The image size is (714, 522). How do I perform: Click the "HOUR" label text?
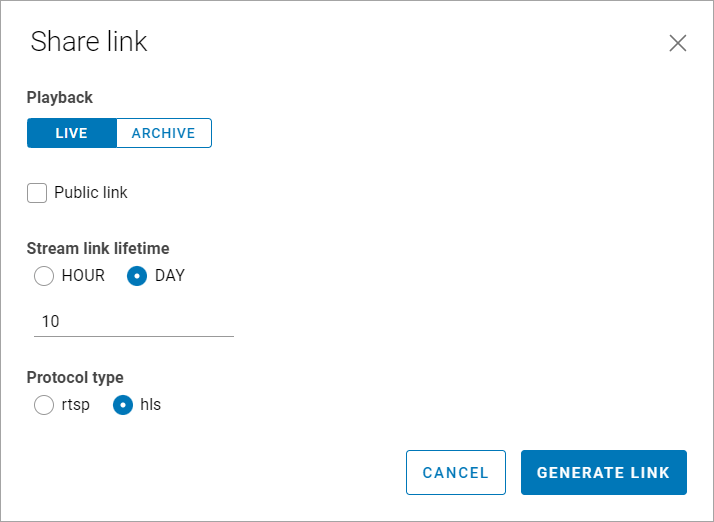coord(83,276)
